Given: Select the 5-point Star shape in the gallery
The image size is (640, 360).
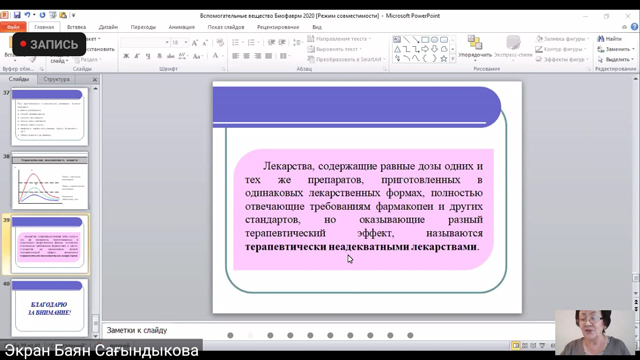Looking at the screenshot, I should coord(444,58).
